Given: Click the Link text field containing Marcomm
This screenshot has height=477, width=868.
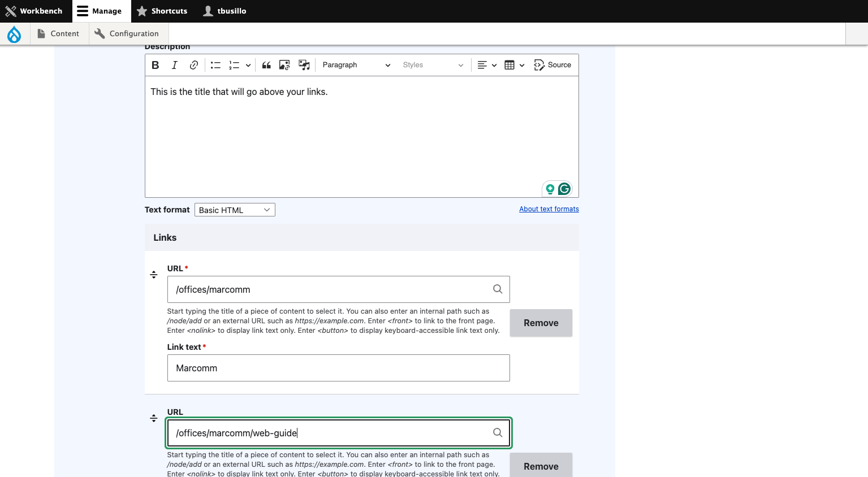Looking at the screenshot, I should pos(338,368).
